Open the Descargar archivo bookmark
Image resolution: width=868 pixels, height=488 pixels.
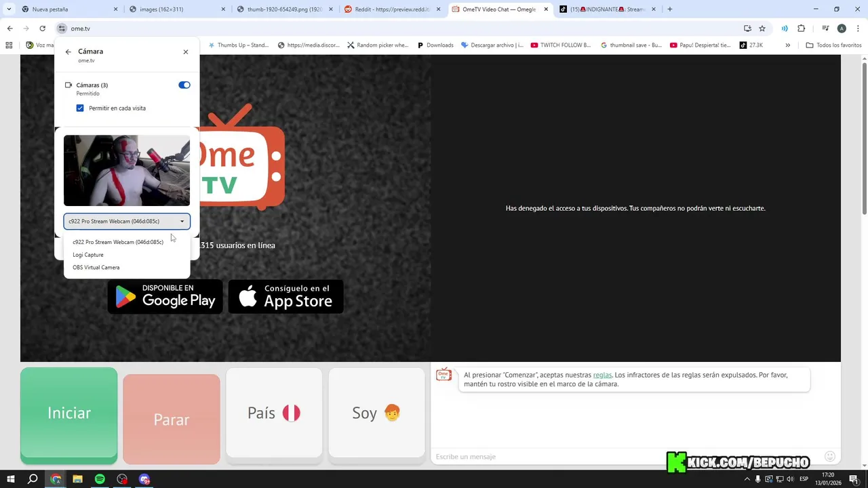tap(492, 45)
